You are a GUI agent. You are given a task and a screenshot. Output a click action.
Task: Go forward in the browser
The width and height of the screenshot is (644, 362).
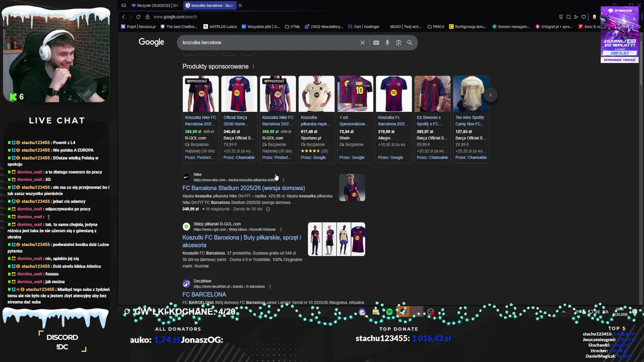[131, 17]
